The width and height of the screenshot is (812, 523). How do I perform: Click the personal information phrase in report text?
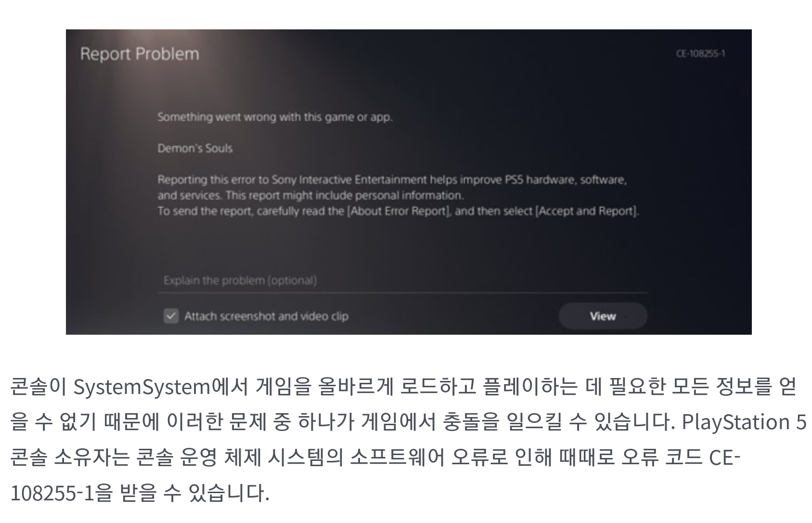coord(409,196)
